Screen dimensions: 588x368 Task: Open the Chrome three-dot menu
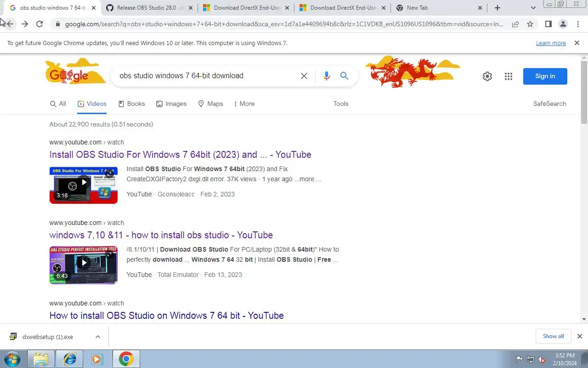578,24
